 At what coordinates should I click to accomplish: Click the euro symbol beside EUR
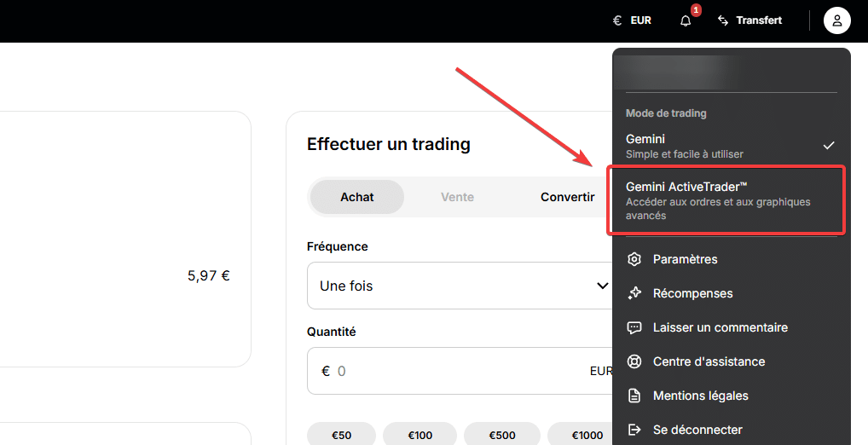(617, 20)
